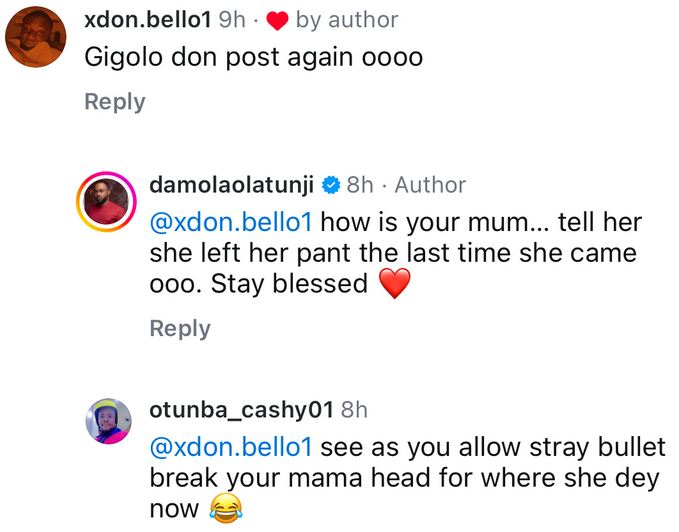The width and height of the screenshot is (679, 532).
Task: Click the 8h timestamp beside damolaolatunji's verified badge
Action: point(360,185)
